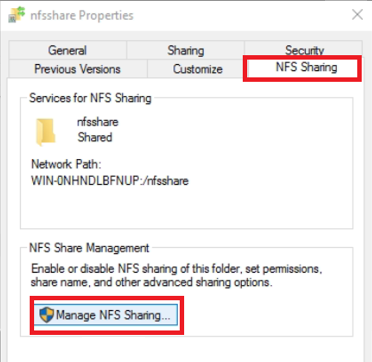Go to the Security tab
Viewport: 372px width, 362px height.
tap(304, 49)
